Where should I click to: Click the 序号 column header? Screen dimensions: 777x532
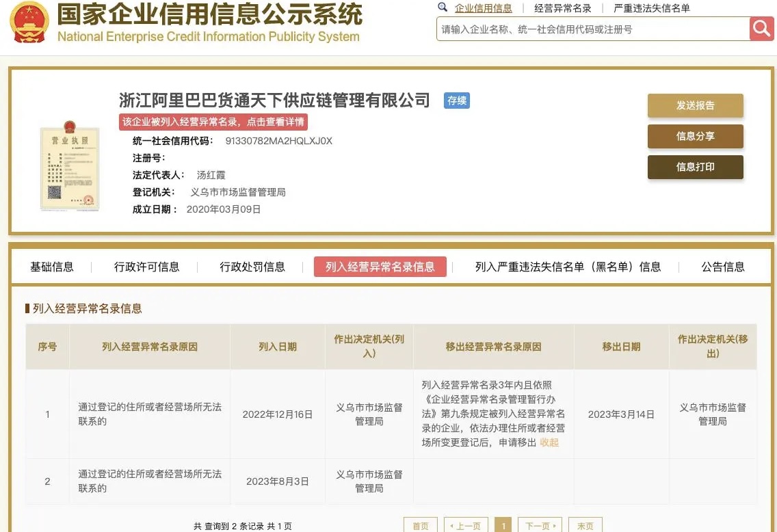[47, 347]
